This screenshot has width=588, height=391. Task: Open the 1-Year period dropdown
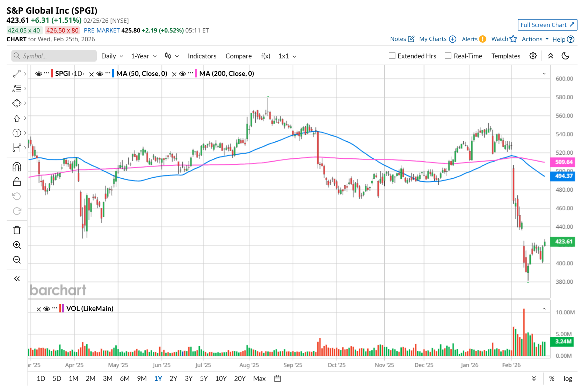(144, 56)
